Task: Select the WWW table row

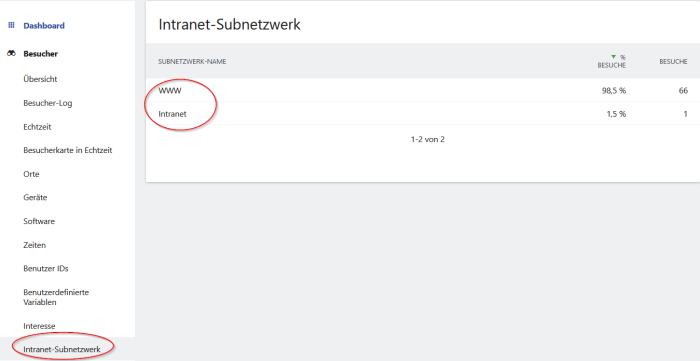Action: click(x=423, y=91)
